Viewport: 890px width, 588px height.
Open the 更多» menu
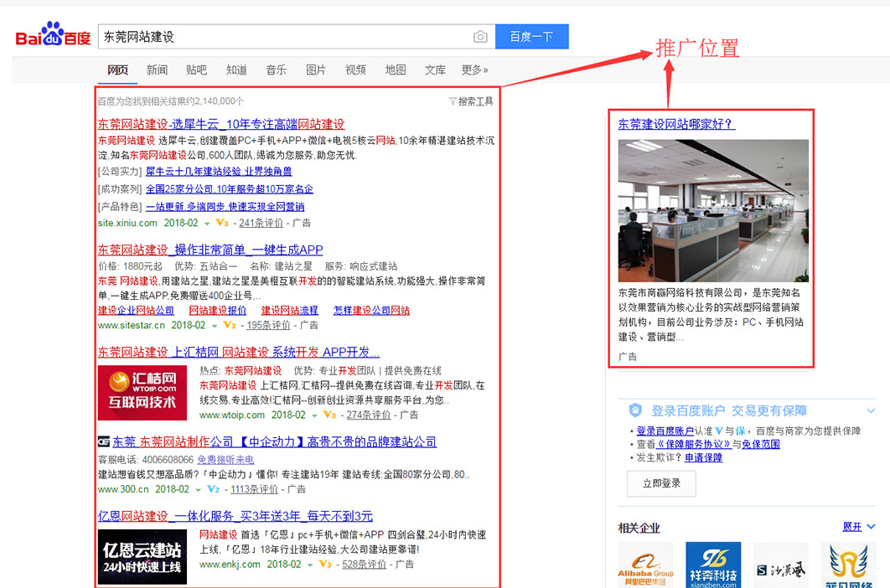coord(474,70)
